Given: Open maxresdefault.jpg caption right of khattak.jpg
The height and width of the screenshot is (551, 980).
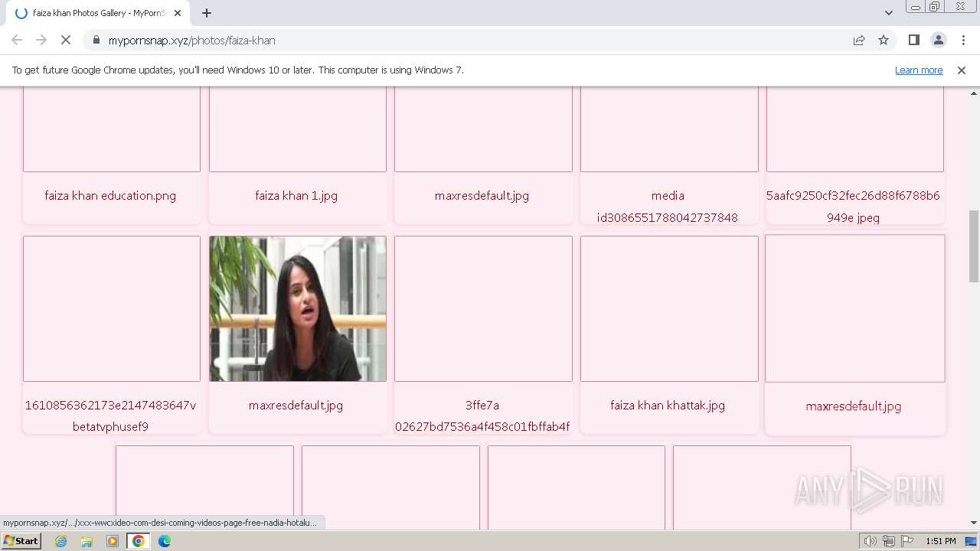Looking at the screenshot, I should pyautogui.click(x=853, y=406).
